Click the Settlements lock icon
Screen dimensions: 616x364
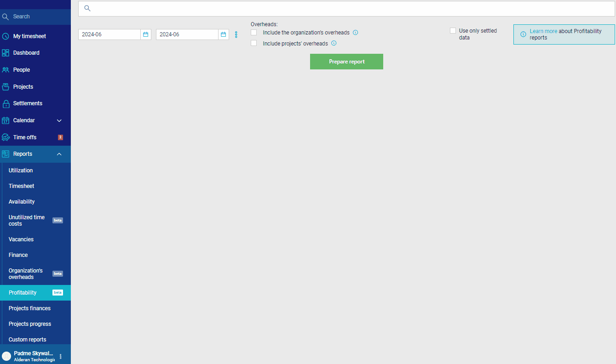(6, 103)
